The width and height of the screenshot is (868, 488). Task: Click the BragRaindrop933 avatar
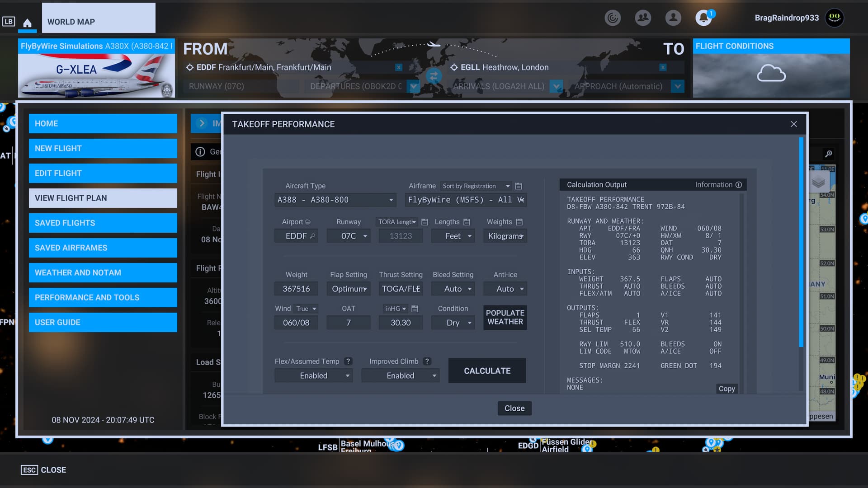click(x=835, y=18)
